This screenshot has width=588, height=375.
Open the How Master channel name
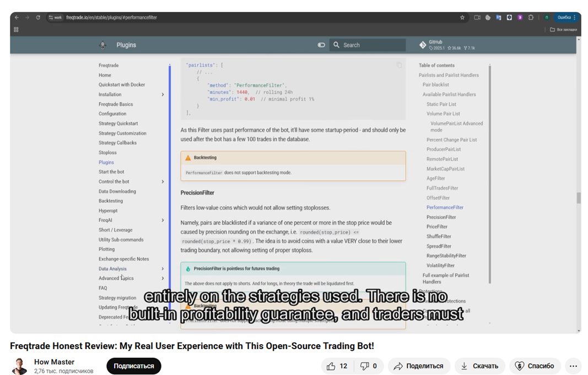click(x=55, y=362)
